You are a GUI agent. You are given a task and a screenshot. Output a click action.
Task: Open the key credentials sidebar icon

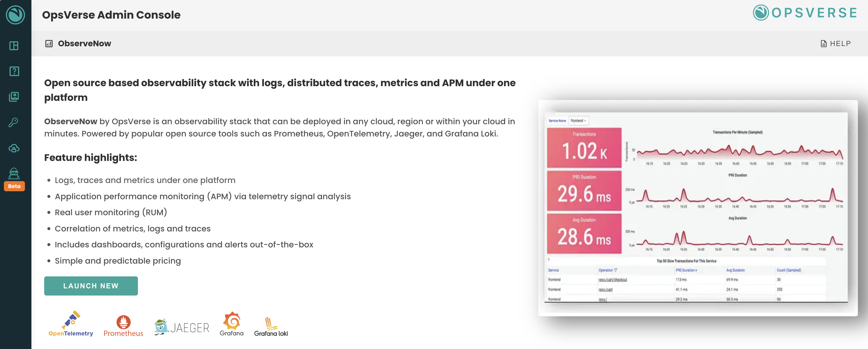(14, 123)
